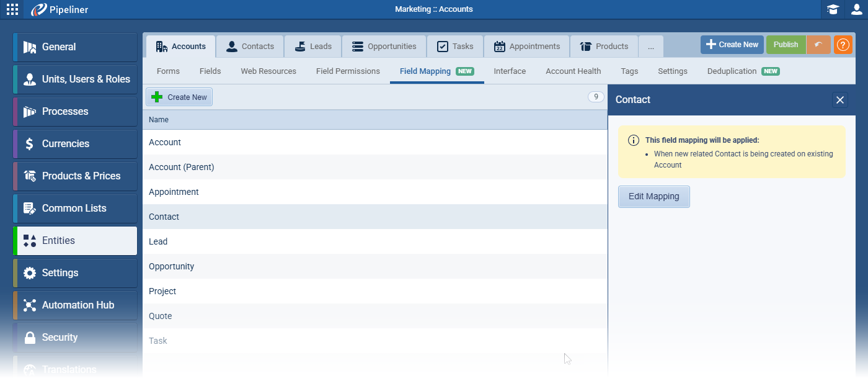
Task: Open the user profile icon
Action: point(856,9)
